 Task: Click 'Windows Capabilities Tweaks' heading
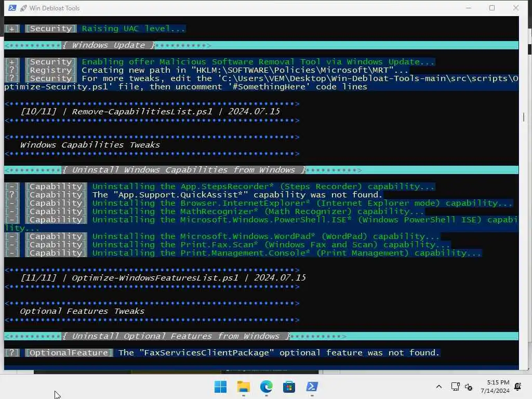click(x=90, y=145)
